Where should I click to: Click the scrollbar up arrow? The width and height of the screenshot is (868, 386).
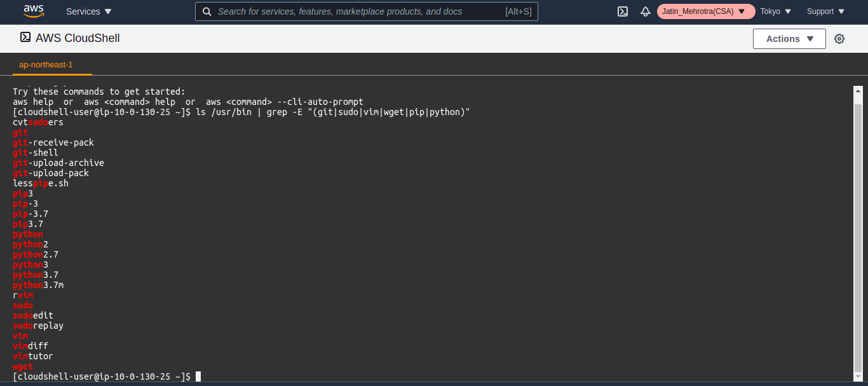(x=858, y=92)
